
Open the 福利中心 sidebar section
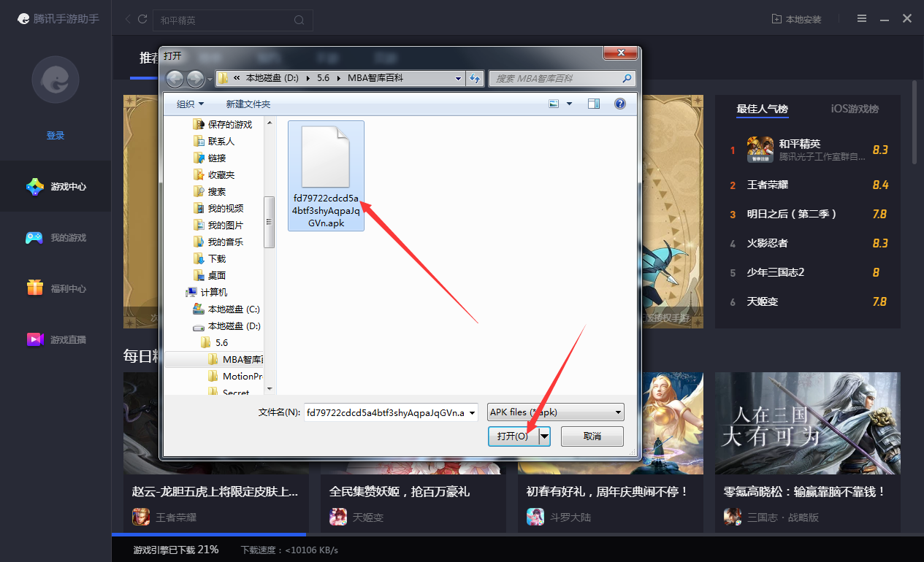56,288
